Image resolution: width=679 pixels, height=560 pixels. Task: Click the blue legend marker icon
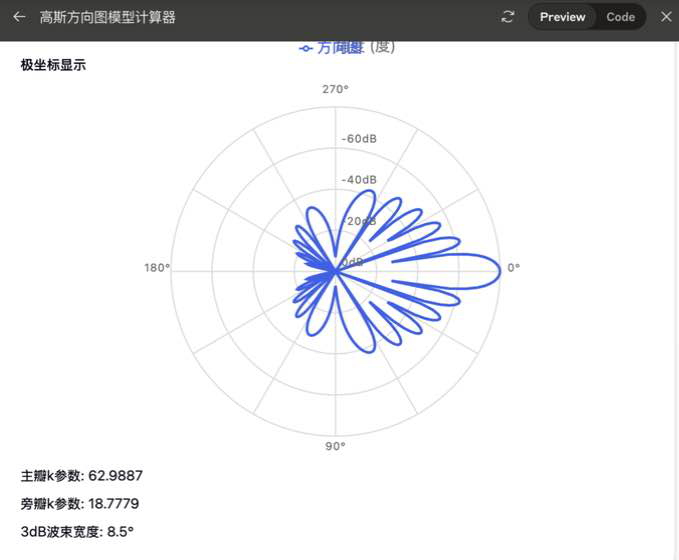306,47
